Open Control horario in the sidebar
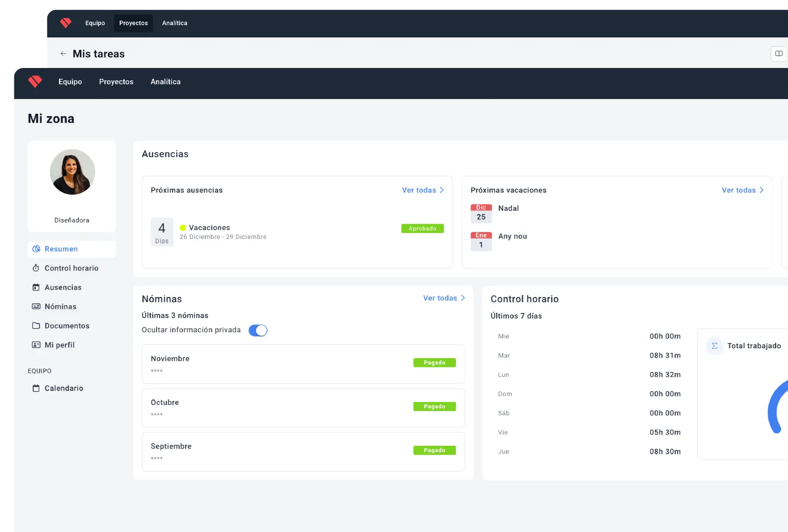The image size is (788, 532). pos(72,268)
